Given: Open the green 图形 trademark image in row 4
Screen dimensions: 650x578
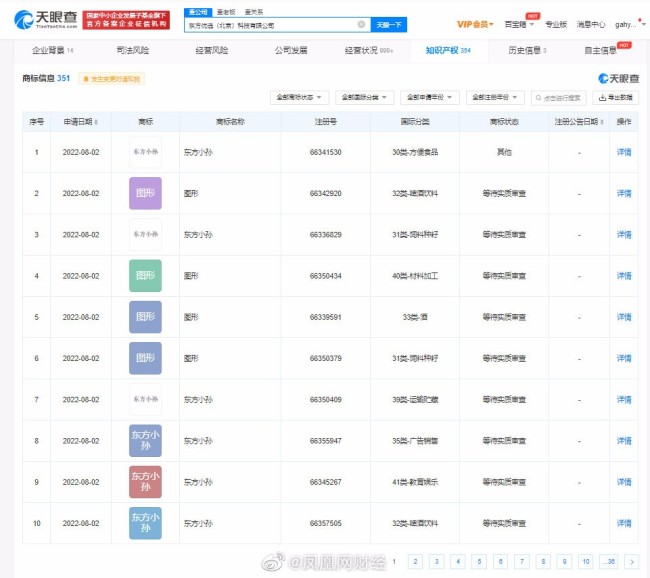Looking at the screenshot, I should 146,276.
